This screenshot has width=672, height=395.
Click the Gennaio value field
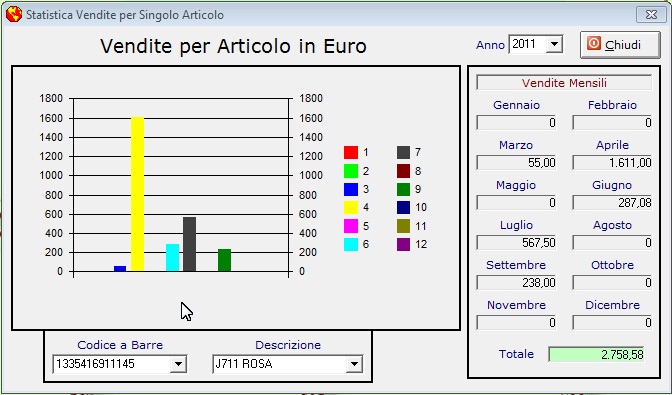pyautogui.click(x=516, y=123)
